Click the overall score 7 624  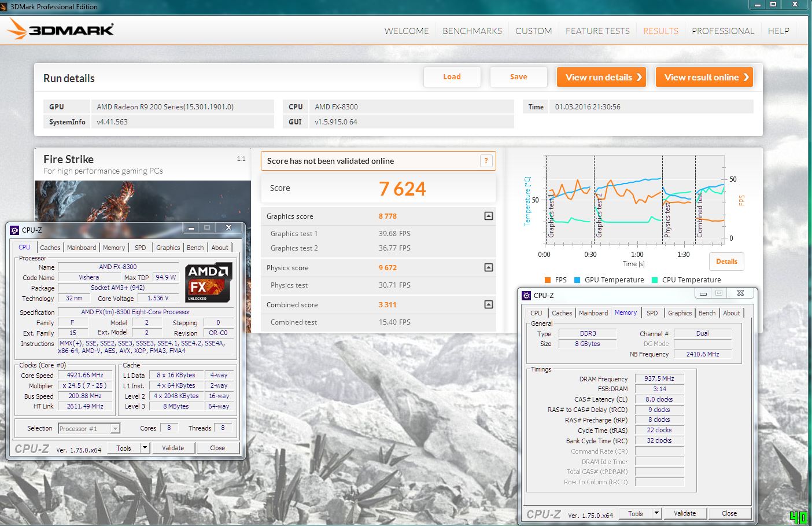pyautogui.click(x=403, y=189)
